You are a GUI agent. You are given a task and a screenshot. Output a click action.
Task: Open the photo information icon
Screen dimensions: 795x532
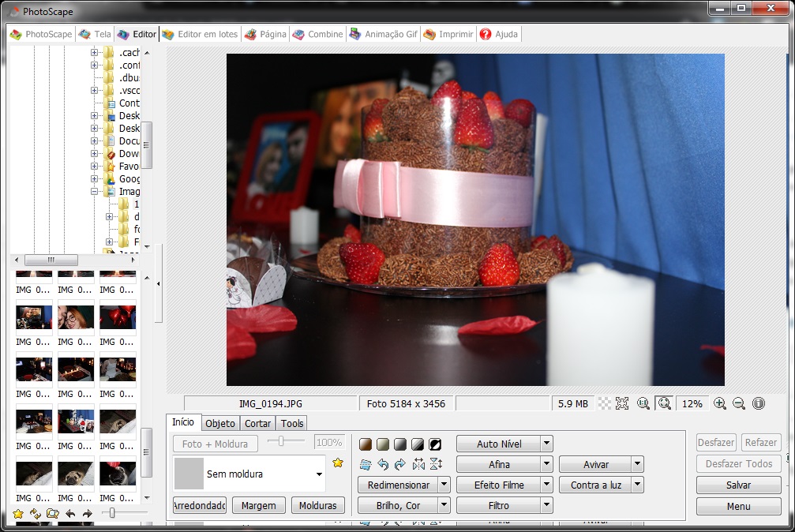(x=758, y=403)
